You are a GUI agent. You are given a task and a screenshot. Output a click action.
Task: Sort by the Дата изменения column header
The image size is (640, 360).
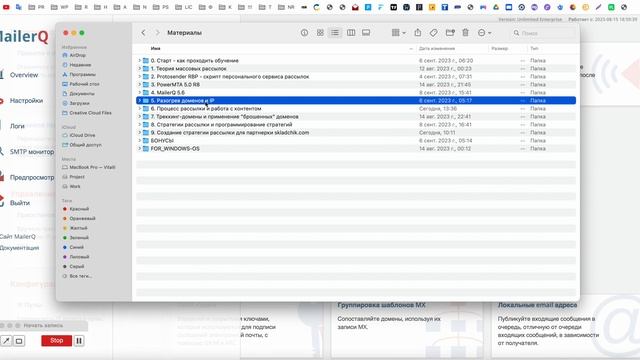pyautogui.click(x=437, y=49)
